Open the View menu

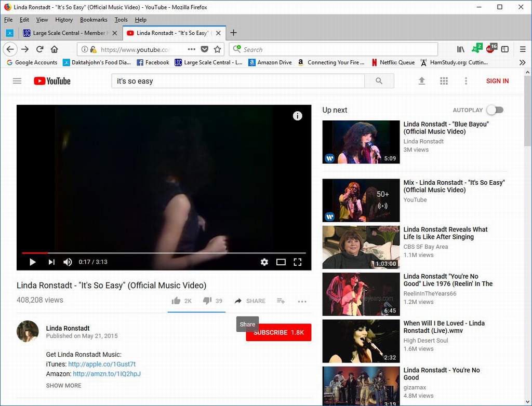[42, 20]
